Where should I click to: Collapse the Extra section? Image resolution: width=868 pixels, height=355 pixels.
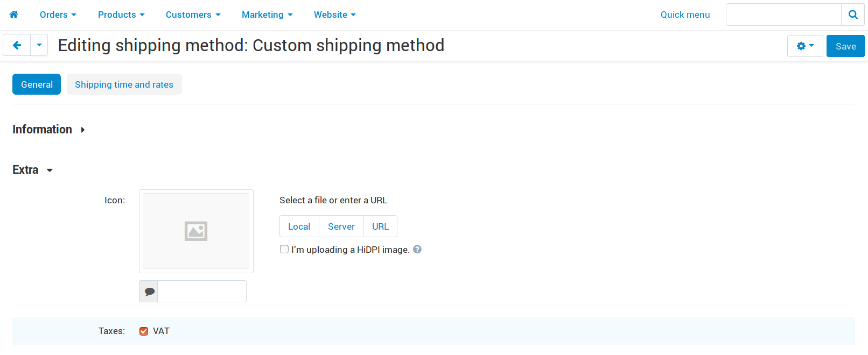click(32, 170)
